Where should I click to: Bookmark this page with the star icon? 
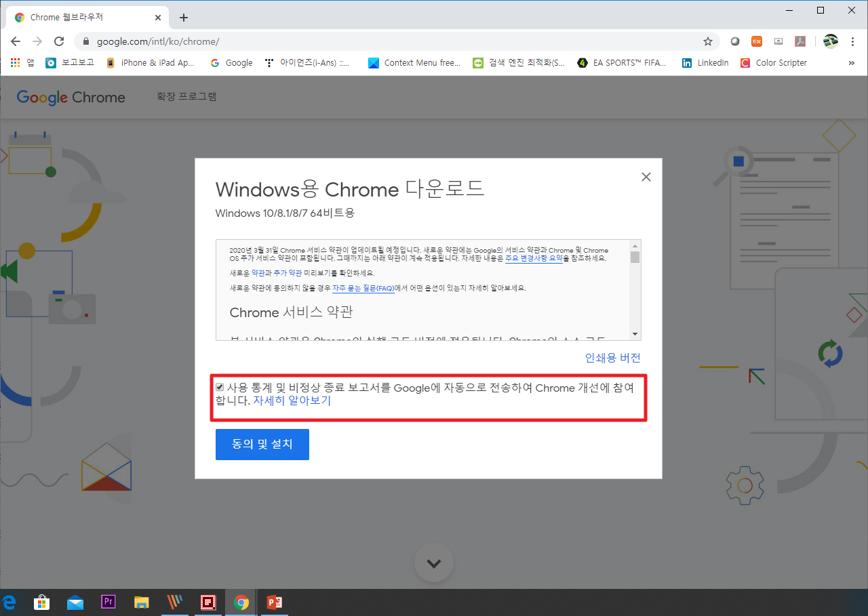(x=708, y=41)
